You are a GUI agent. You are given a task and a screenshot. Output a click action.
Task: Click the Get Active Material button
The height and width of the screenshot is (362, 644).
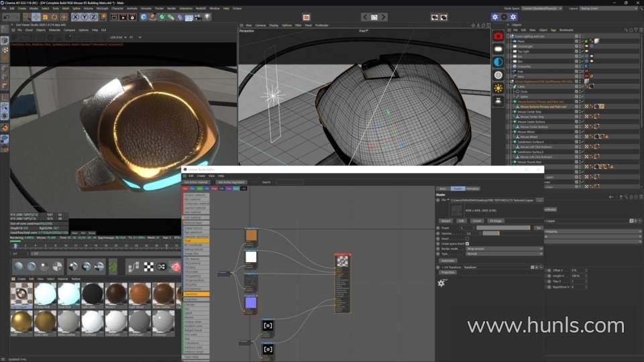(x=197, y=182)
